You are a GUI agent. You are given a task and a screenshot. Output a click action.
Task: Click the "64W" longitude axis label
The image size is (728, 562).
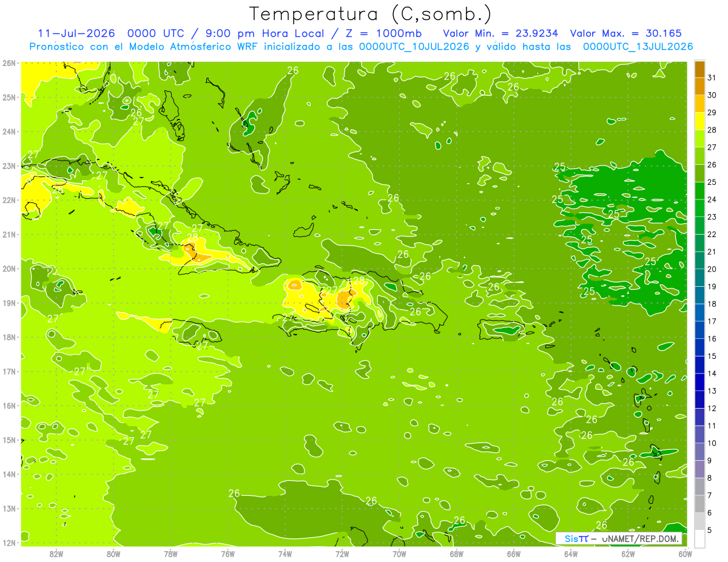(571, 553)
